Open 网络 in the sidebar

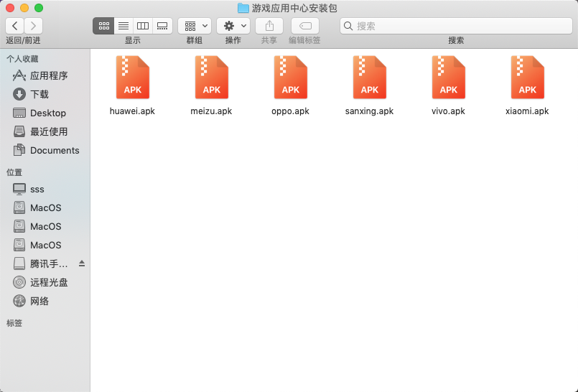click(45, 302)
